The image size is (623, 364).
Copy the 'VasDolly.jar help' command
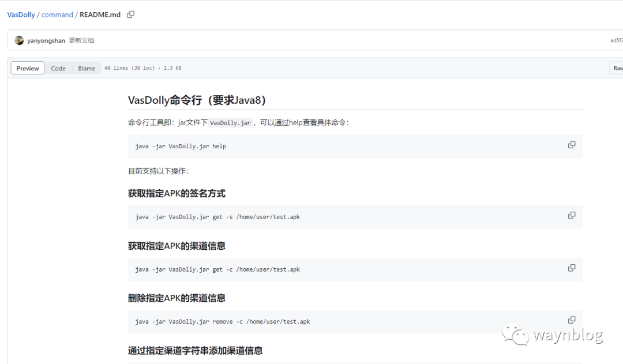click(571, 145)
